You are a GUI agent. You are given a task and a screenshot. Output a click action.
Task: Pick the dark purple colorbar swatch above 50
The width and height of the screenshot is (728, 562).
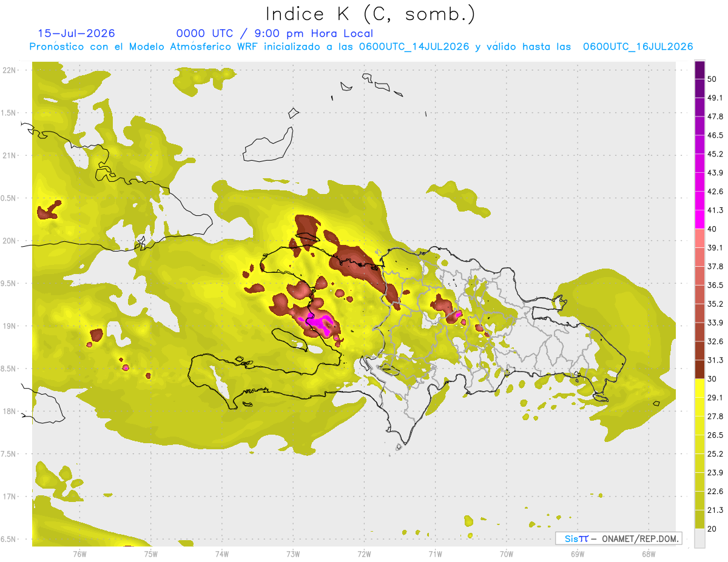point(700,70)
